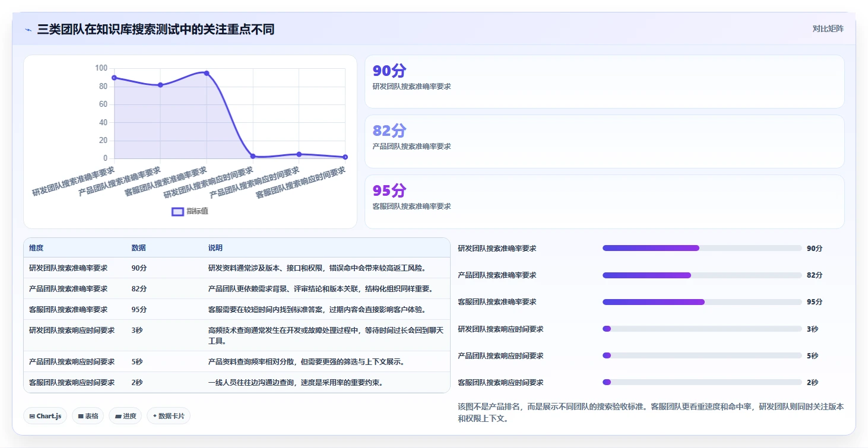The image size is (868, 448).
Task: Click progress list label 研发团队搜索准确率要求
Action: [497, 249]
